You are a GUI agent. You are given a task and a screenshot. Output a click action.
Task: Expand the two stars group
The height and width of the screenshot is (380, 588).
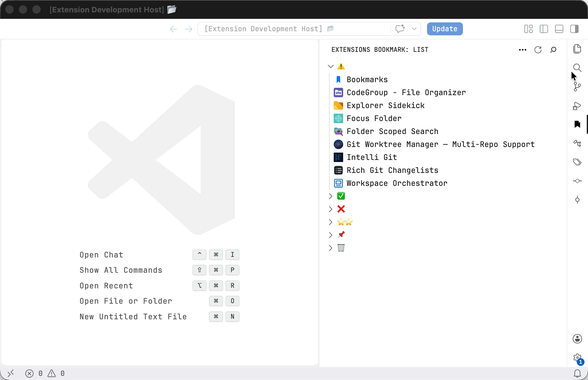(x=331, y=222)
